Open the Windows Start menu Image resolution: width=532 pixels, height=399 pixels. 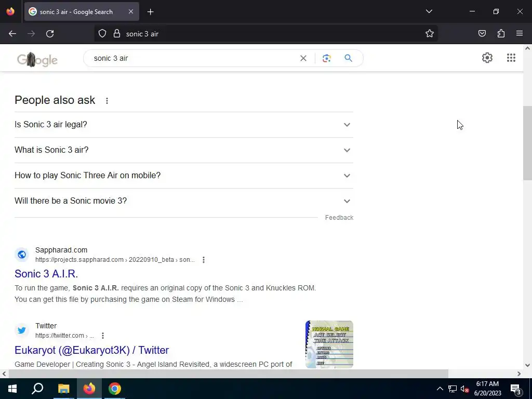(12, 389)
